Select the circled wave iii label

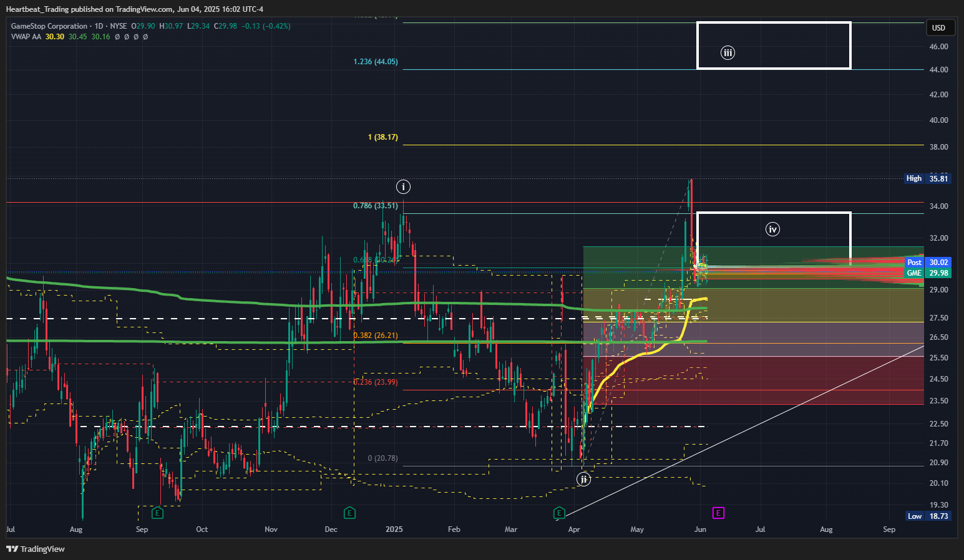[x=728, y=52]
